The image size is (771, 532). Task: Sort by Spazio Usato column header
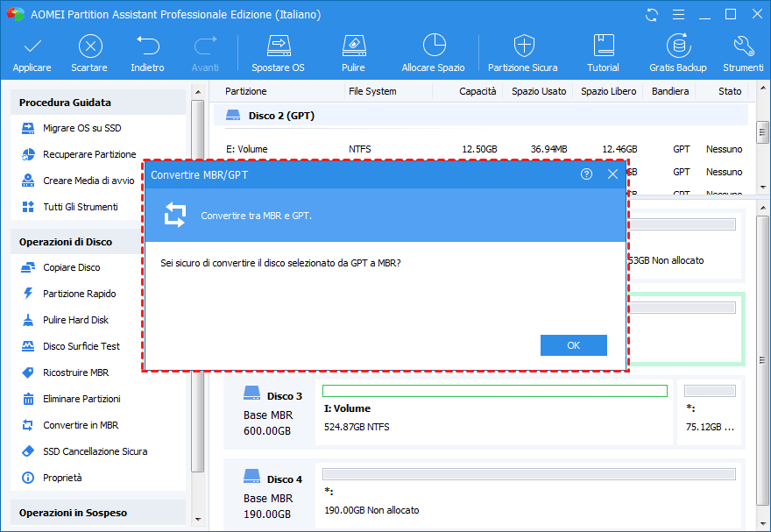[x=539, y=91]
